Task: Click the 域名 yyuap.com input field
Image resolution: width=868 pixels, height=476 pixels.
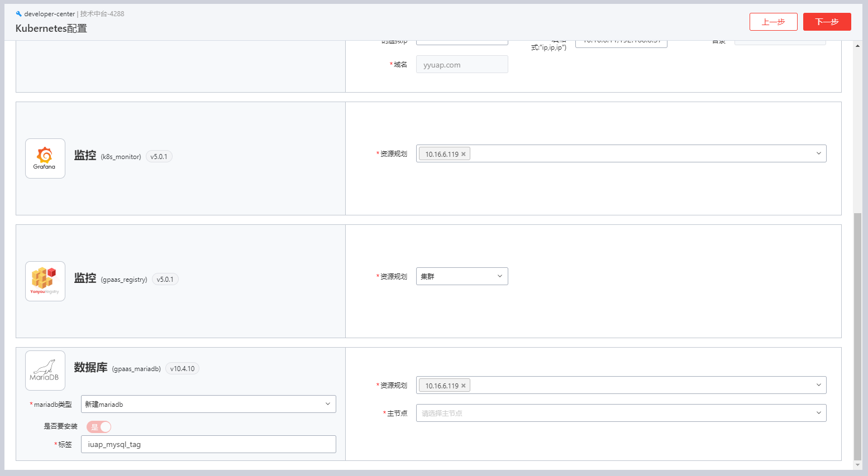Action: (x=462, y=65)
